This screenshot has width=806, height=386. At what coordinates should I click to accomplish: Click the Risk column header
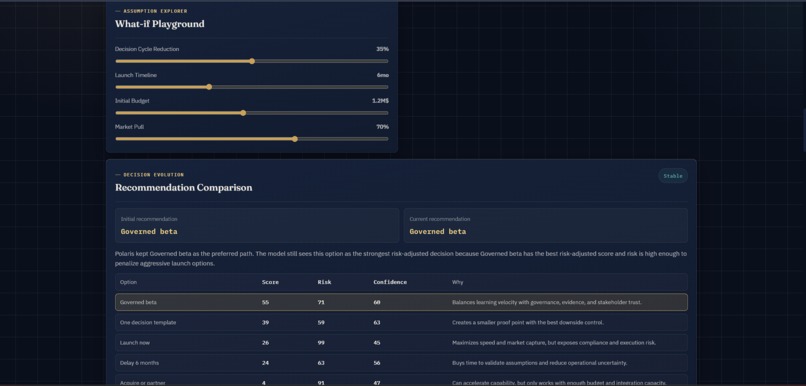click(324, 282)
